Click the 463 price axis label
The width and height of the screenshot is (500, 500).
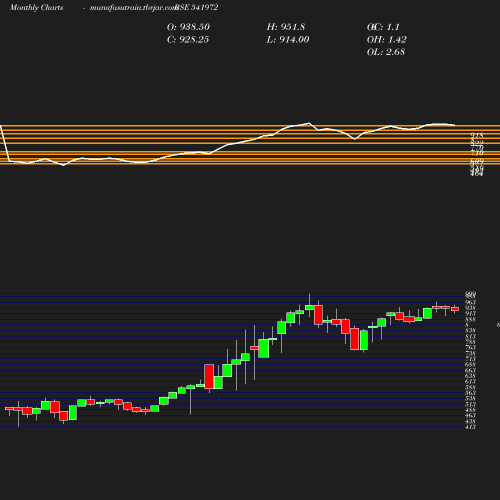tap(470, 416)
